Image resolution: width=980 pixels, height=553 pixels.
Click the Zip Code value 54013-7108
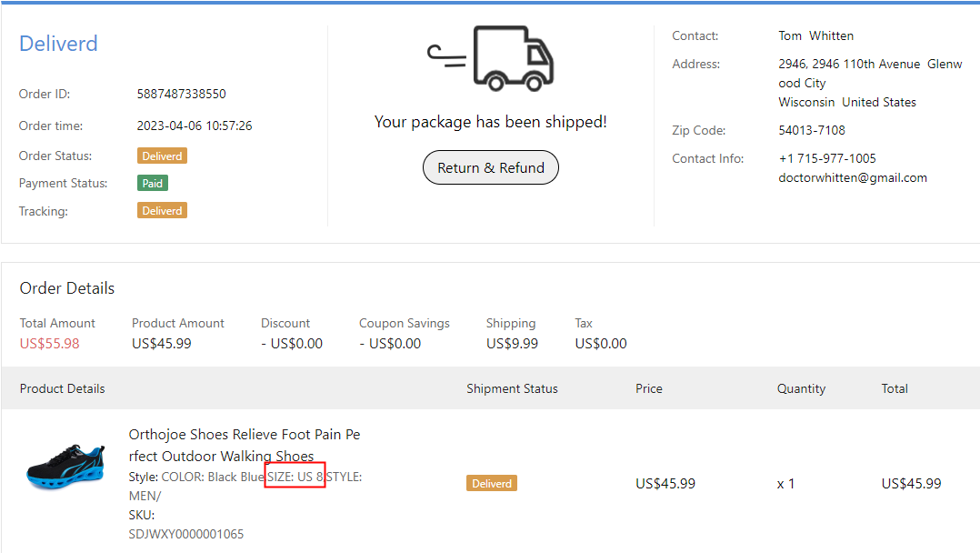point(812,130)
